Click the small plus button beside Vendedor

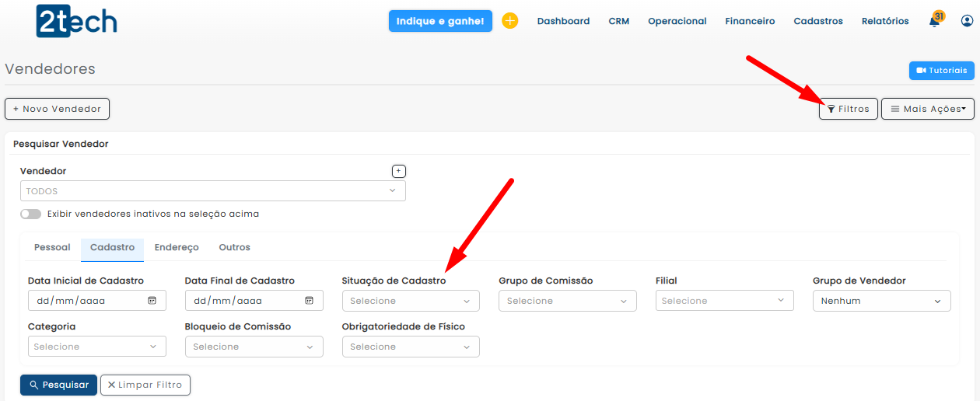tap(398, 171)
